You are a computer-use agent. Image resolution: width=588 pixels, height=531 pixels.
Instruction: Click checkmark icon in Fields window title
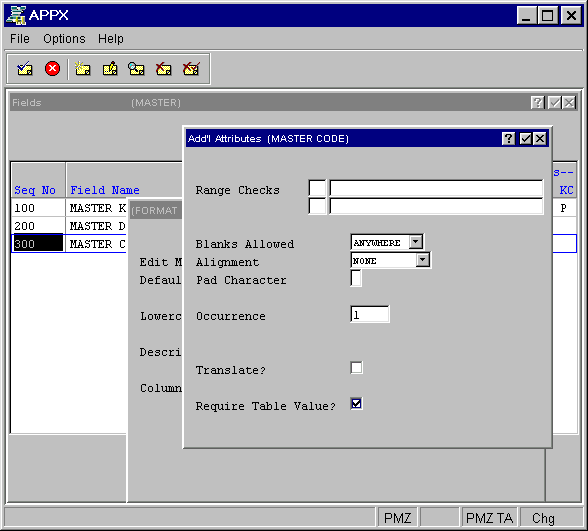pos(554,102)
